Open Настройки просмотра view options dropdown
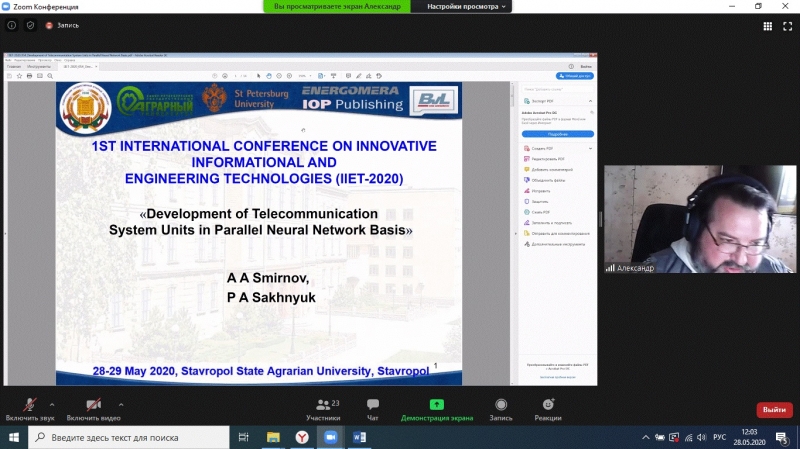Image resolution: width=800 pixels, height=449 pixels. pos(466,7)
